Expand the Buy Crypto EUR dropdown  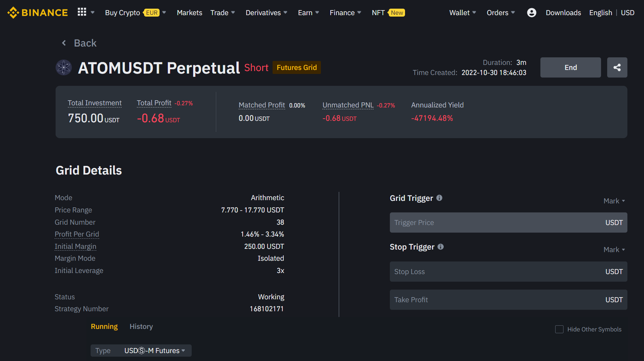pos(135,13)
